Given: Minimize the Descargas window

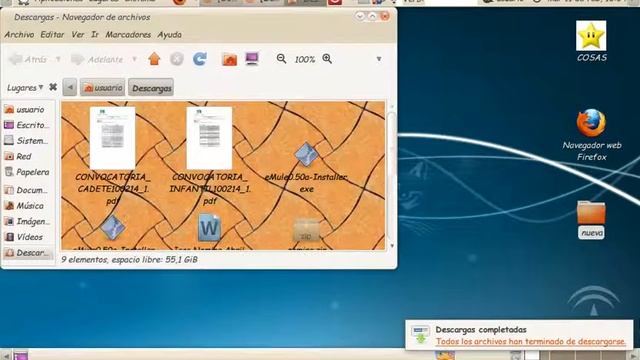Looking at the screenshot, I should (x=360, y=16).
